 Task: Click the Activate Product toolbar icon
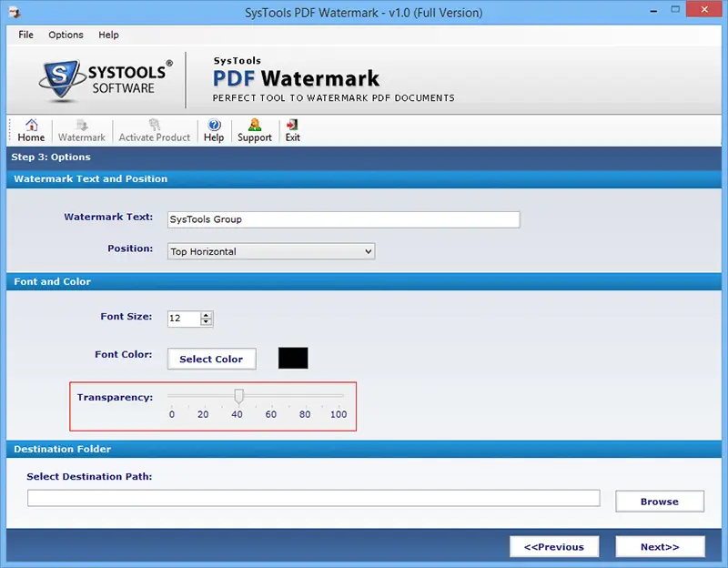click(155, 130)
